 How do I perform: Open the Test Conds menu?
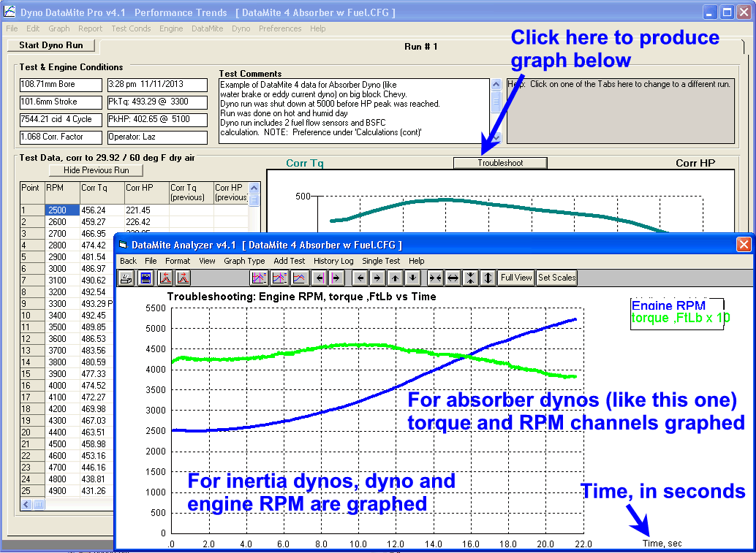131,28
